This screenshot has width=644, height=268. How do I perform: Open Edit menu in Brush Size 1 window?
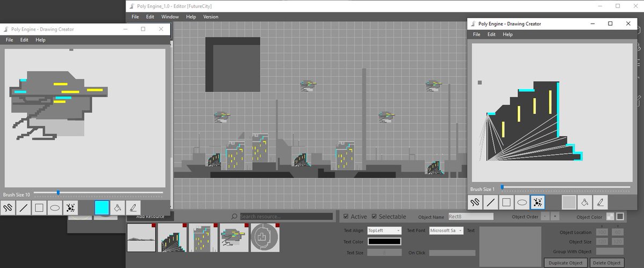click(x=492, y=34)
